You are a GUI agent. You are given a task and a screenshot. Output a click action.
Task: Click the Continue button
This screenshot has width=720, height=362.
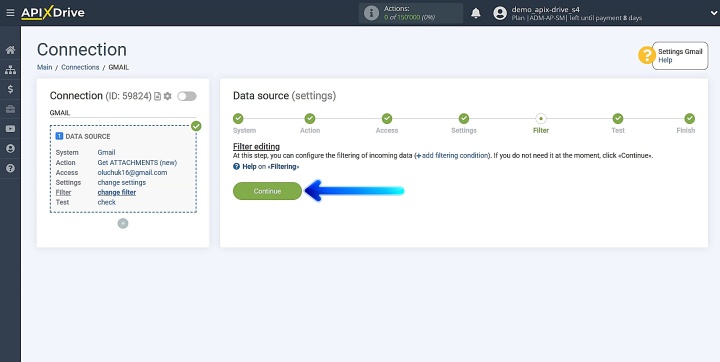point(267,191)
